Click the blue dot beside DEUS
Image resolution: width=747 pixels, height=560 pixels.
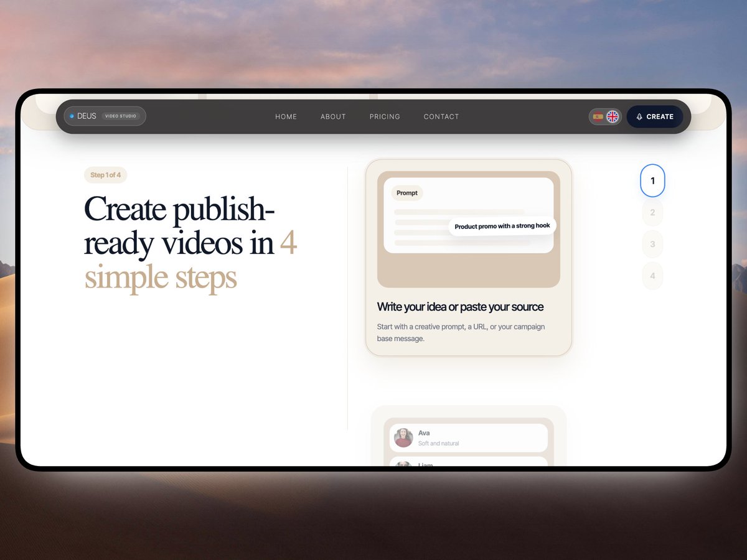coord(72,116)
